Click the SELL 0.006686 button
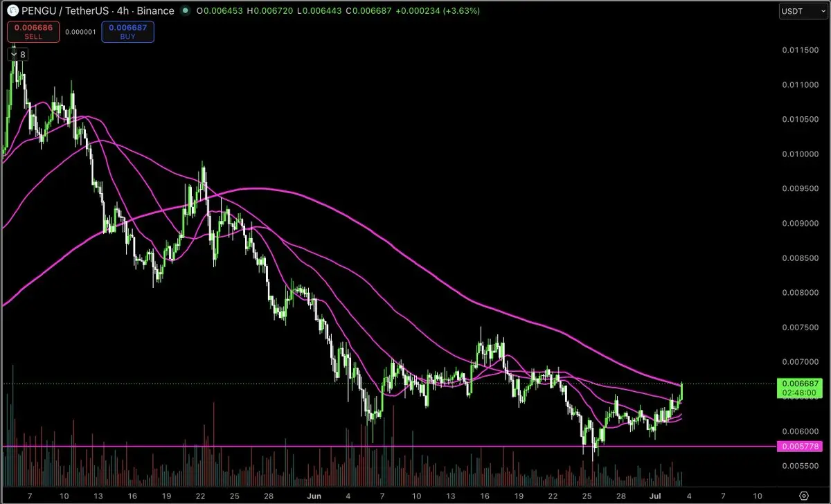Viewport: 831px width, 504px height. [x=33, y=32]
